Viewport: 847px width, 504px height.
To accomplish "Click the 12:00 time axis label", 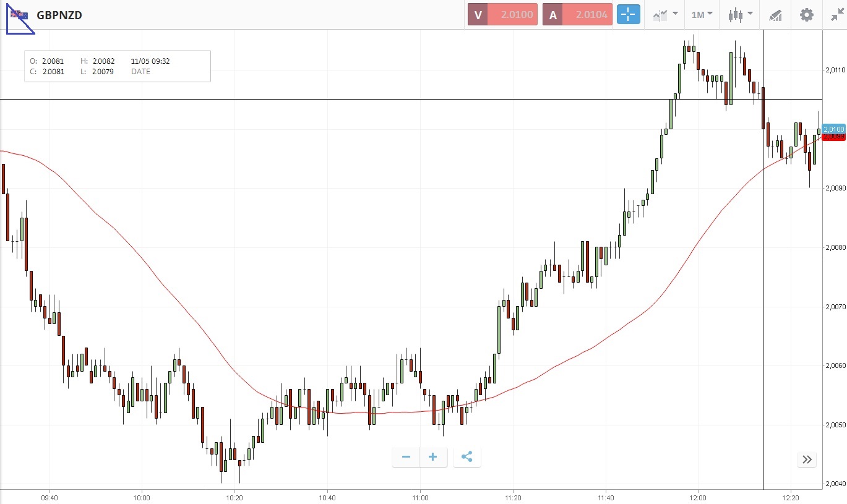I will 698,497.
